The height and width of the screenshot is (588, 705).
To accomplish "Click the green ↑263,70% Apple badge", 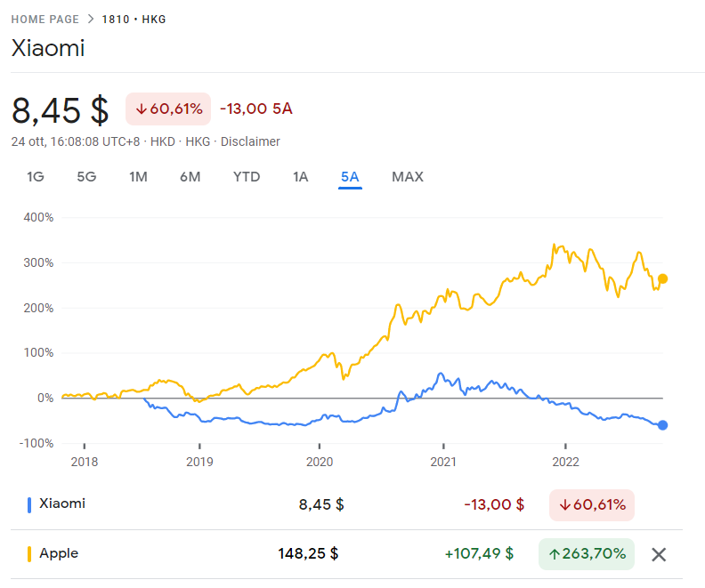I will coord(587,554).
